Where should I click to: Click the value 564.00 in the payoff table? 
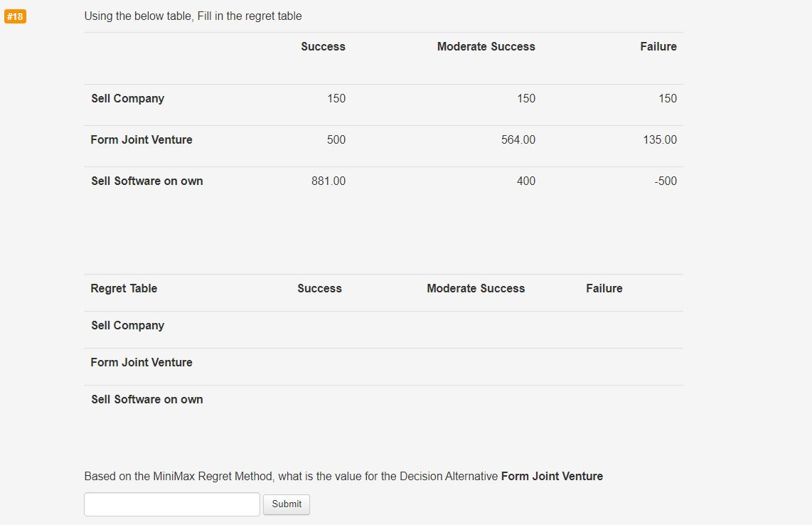[x=518, y=139]
